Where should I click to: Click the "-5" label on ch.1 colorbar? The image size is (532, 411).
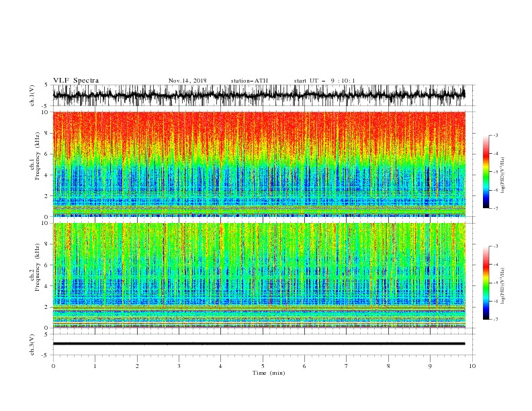pyautogui.click(x=495, y=172)
